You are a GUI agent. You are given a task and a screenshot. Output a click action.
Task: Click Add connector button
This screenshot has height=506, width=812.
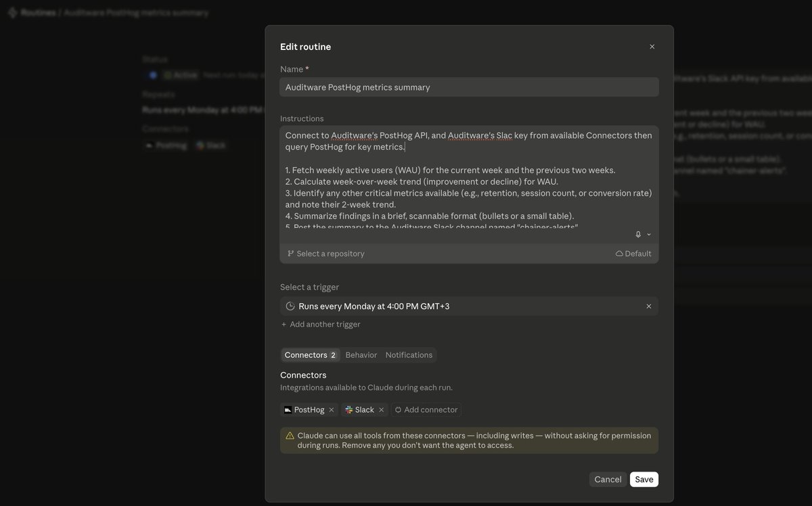tap(426, 410)
